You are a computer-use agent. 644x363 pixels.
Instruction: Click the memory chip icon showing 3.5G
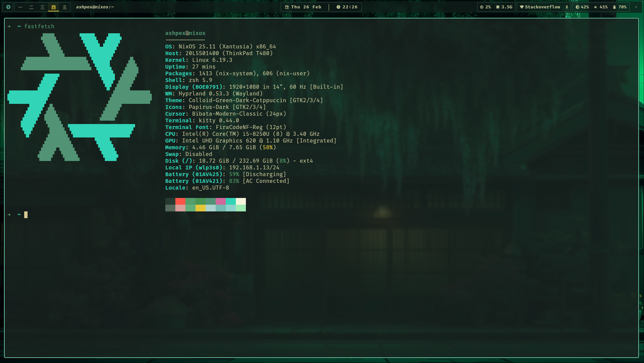pyautogui.click(x=498, y=7)
